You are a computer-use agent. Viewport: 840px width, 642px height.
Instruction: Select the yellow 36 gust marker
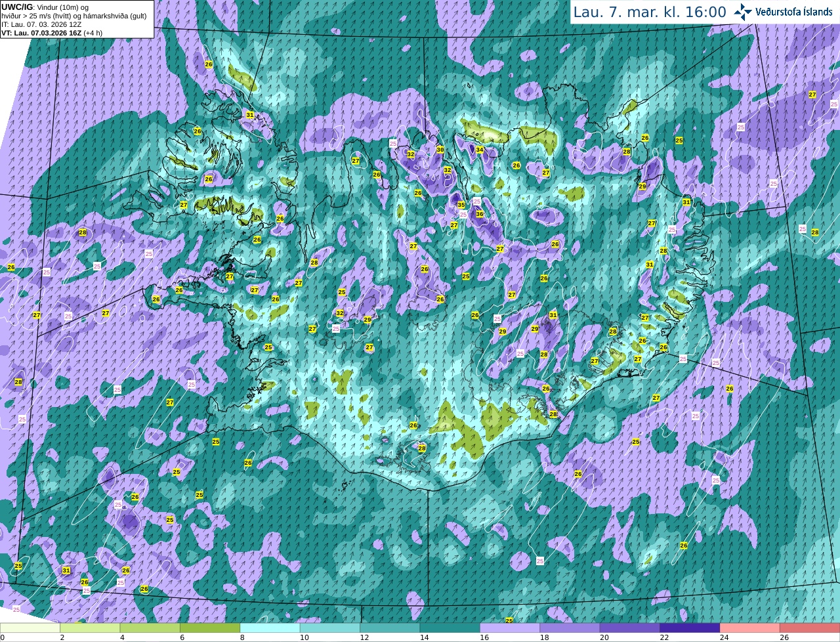click(x=480, y=214)
